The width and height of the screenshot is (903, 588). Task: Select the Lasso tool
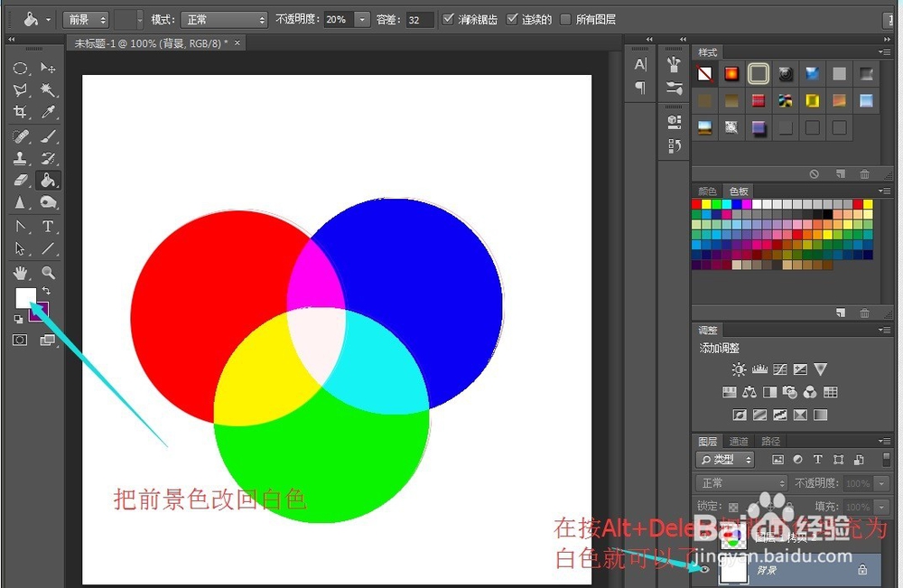tap(21, 89)
